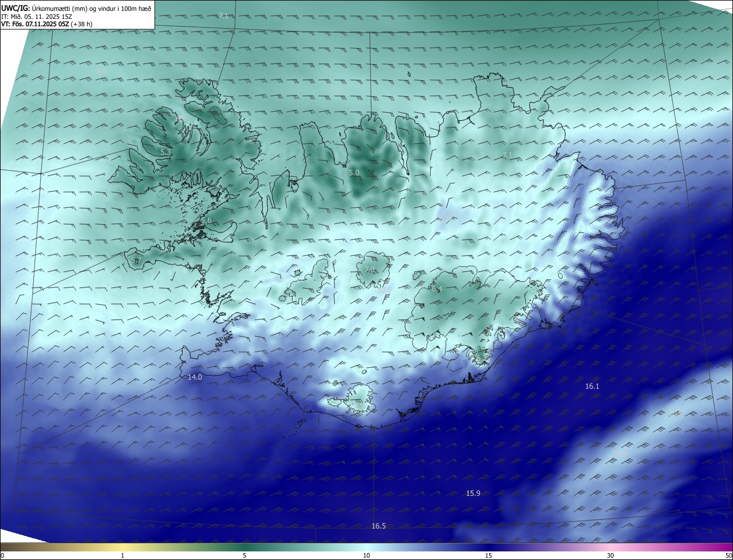Click the "IT: Mið. 05. 11. 2025 15Z" line
This screenshot has height=560, width=733.
coord(38,16)
